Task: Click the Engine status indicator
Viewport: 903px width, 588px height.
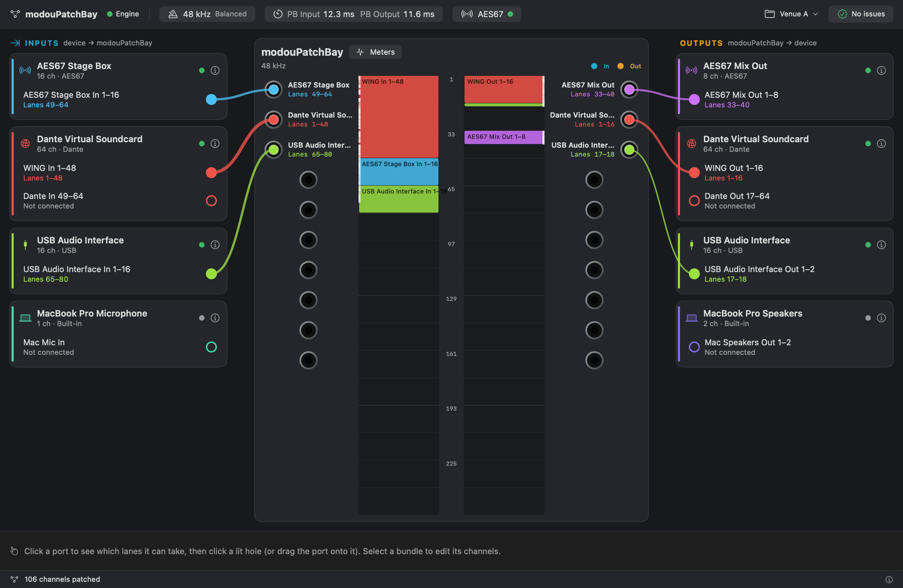Action: pyautogui.click(x=123, y=14)
